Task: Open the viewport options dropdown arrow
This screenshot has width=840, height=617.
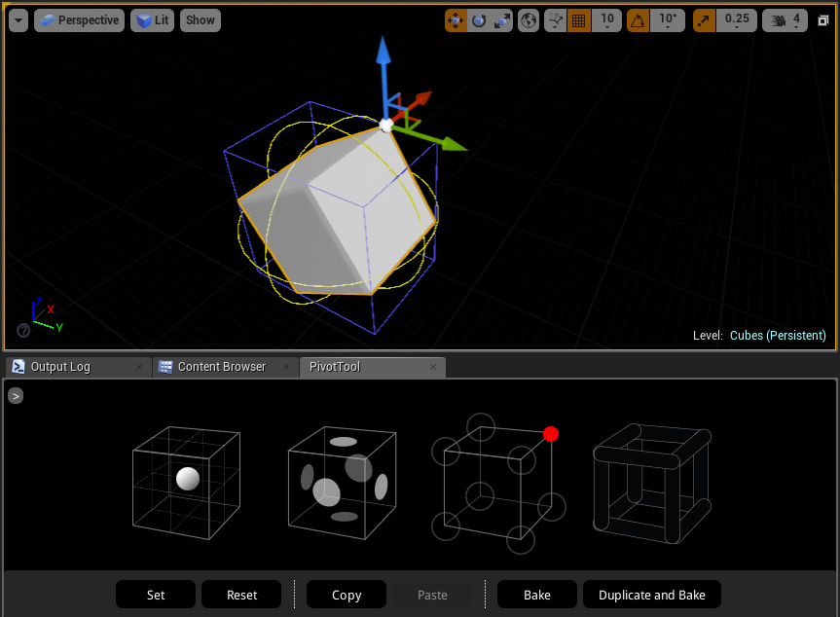Action: (17, 19)
